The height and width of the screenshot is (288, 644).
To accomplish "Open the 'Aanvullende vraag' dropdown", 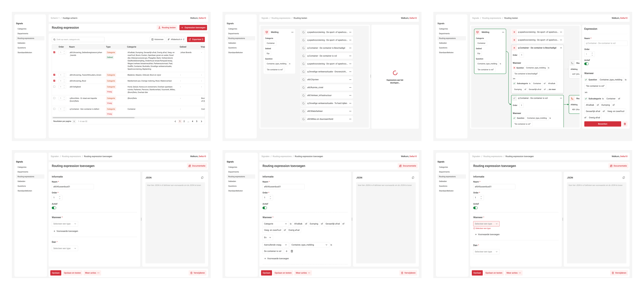I will (275, 245).
